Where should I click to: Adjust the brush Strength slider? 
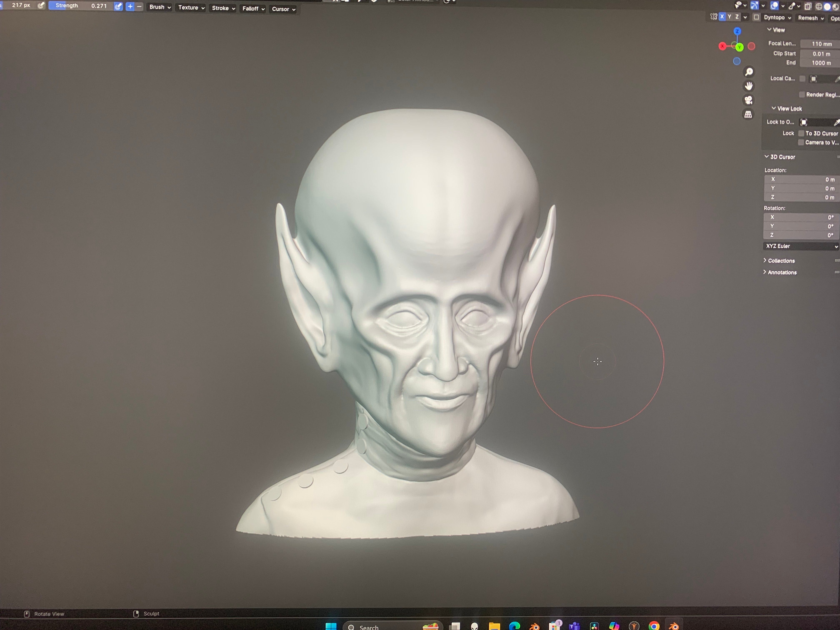(80, 6)
